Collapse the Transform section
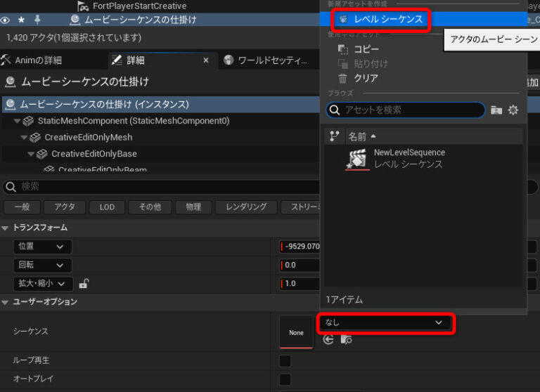 pos(6,228)
